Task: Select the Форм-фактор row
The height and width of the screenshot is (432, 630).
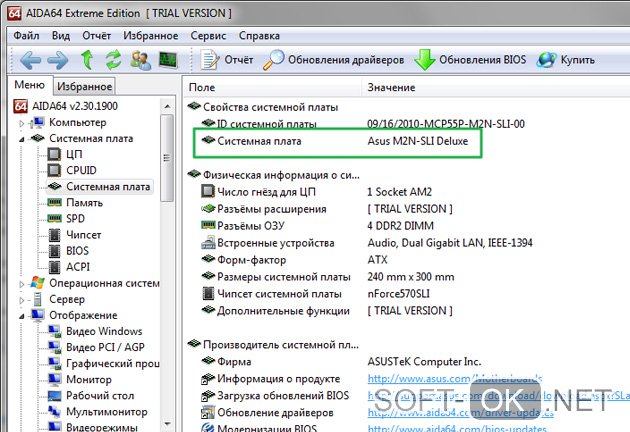Action: click(x=294, y=260)
